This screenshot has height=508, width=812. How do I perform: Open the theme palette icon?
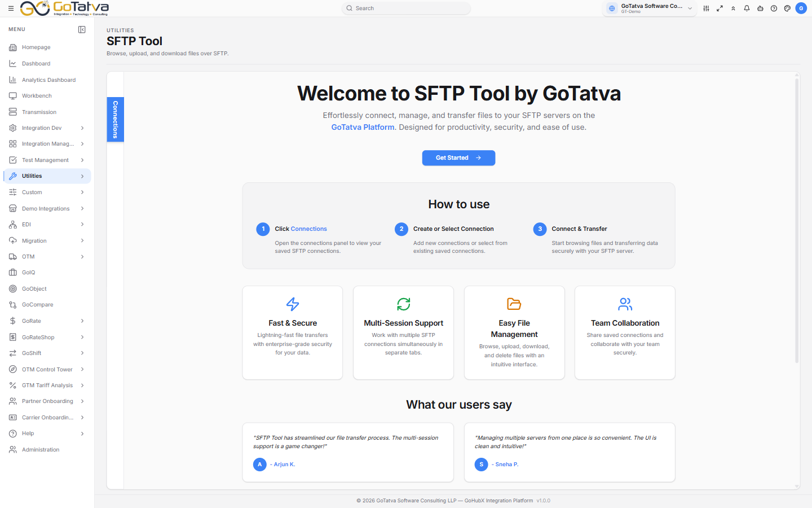coord(787,8)
